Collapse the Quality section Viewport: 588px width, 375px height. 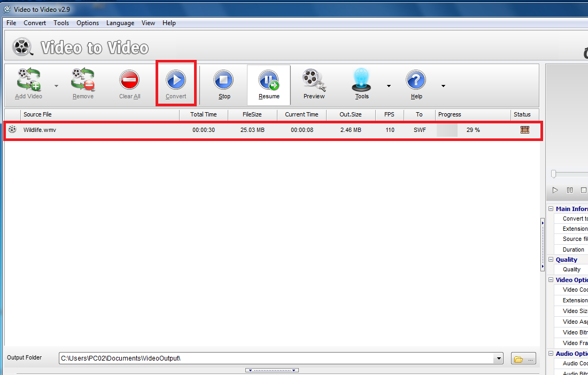click(551, 260)
